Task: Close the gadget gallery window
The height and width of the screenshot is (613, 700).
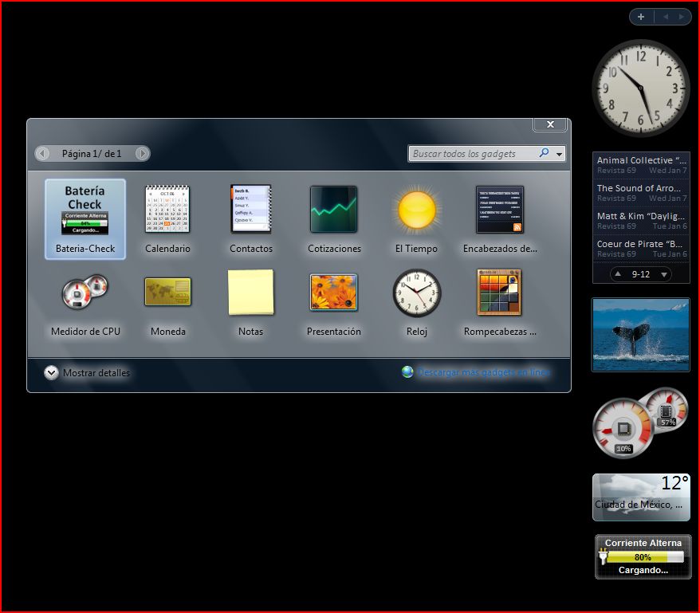Action: click(x=550, y=124)
